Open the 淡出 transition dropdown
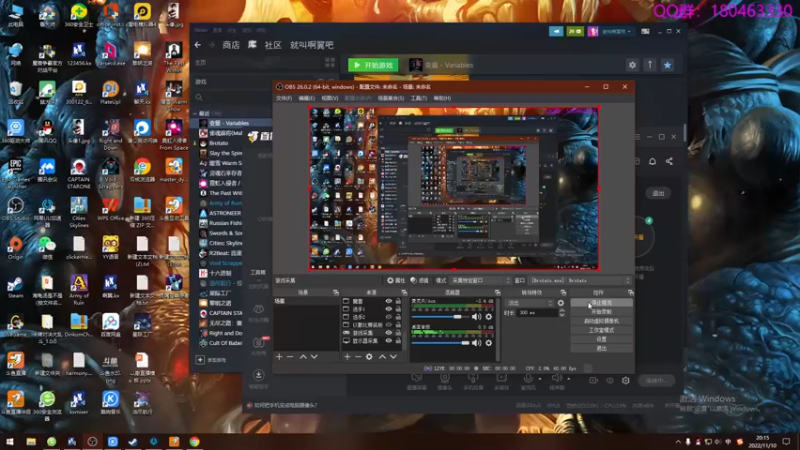 pos(529,303)
